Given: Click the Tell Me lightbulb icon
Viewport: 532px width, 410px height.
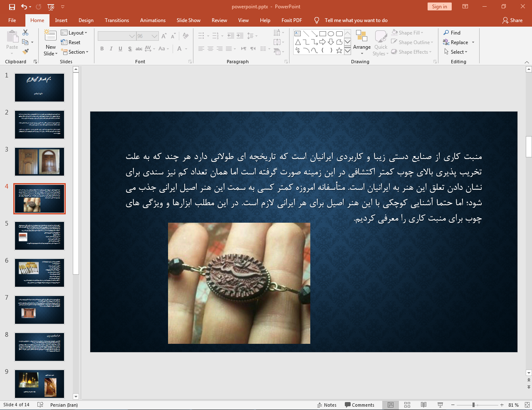Looking at the screenshot, I should (317, 20).
